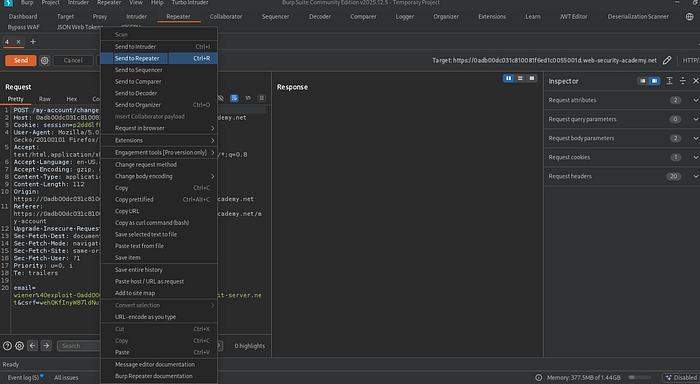Expand Request body parameters section
This screenshot has width=700, height=384.
[621, 138]
